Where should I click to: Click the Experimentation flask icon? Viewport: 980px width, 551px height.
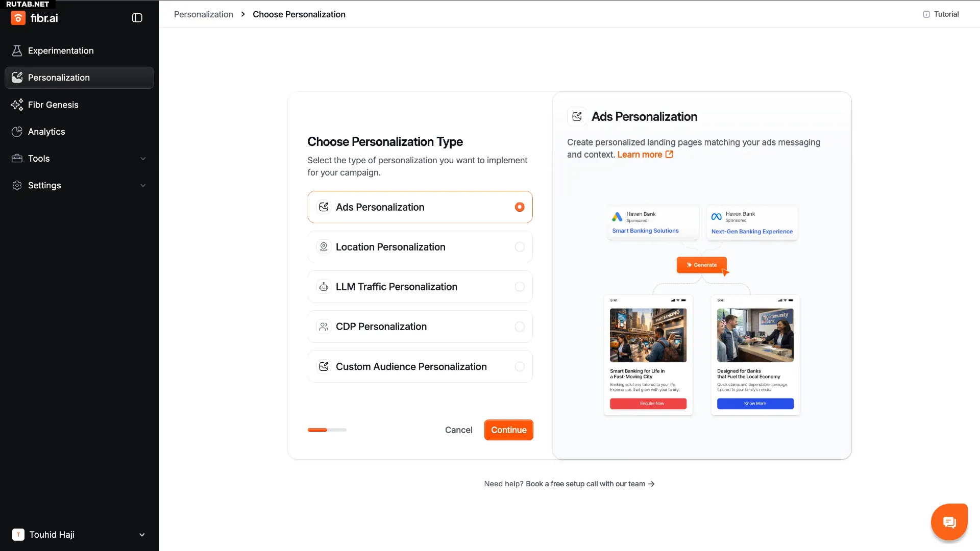(x=17, y=51)
